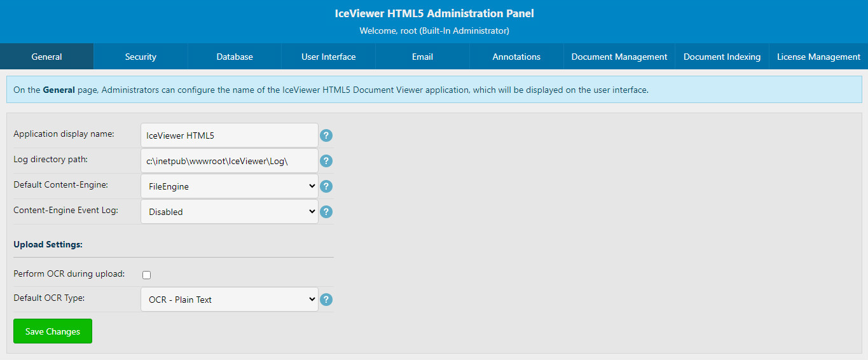Click help icon beside Application display name
This screenshot has width=868, height=360.
pos(326,135)
